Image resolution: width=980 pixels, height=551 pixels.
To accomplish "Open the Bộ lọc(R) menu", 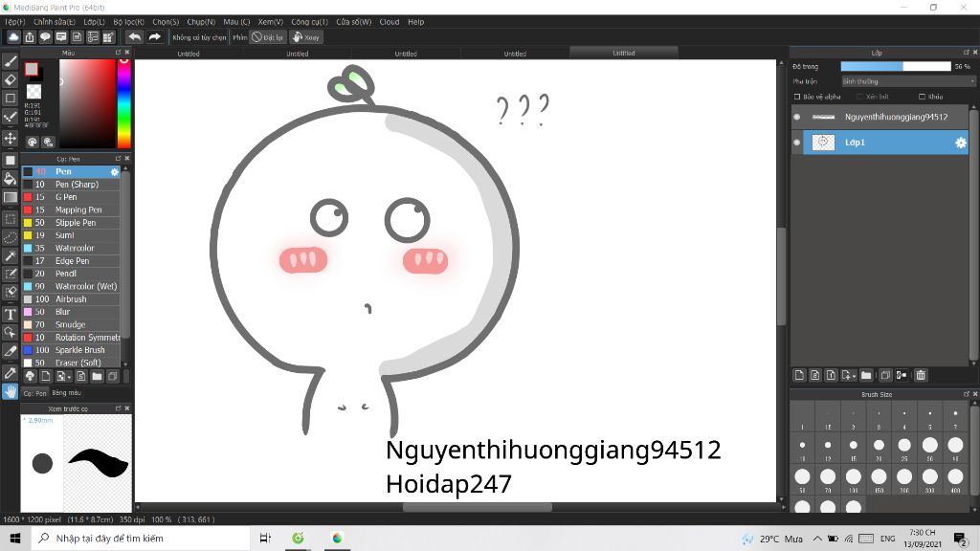I will point(129,22).
